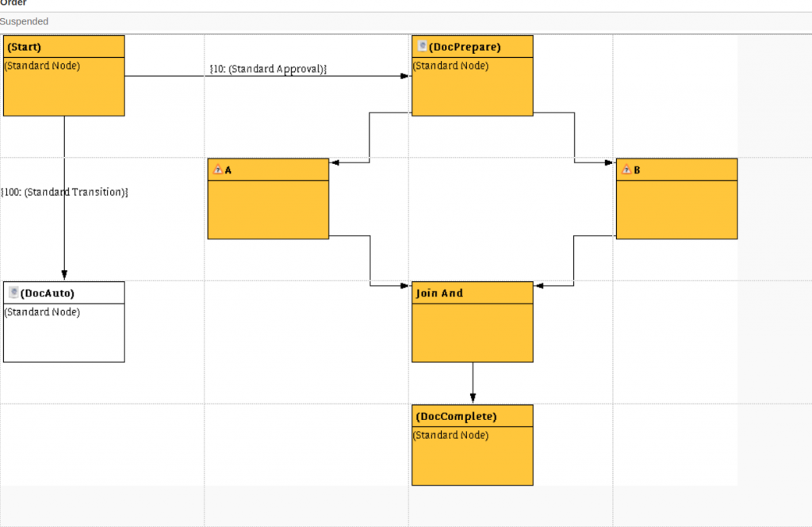
Task: Select the Join And node header
Action: (x=473, y=293)
